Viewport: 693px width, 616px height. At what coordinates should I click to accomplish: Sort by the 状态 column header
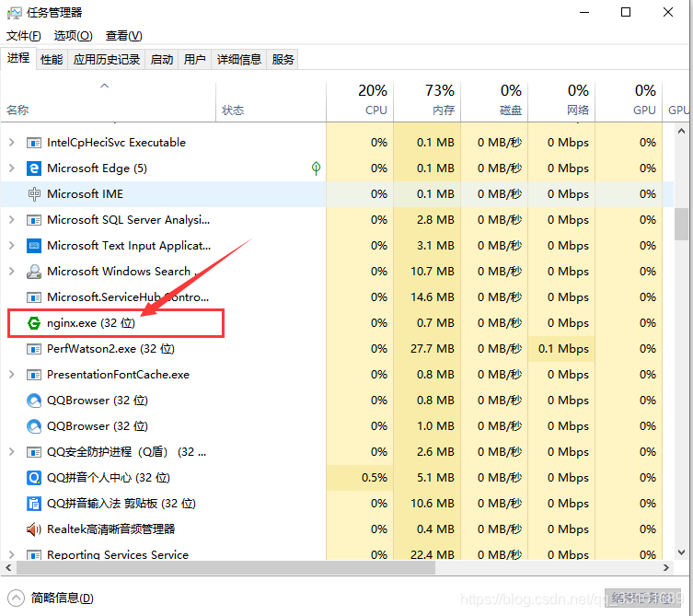[x=271, y=101]
